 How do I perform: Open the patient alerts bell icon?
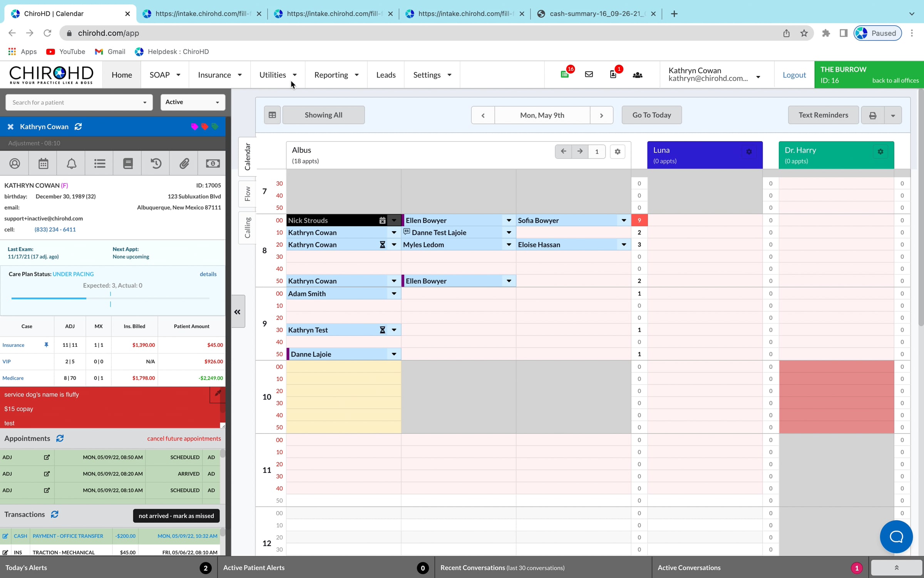[x=72, y=163]
